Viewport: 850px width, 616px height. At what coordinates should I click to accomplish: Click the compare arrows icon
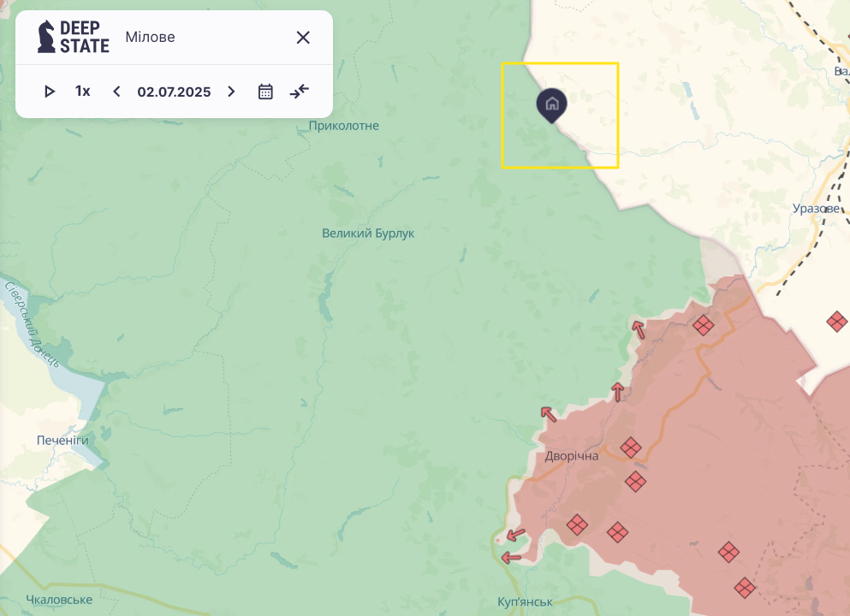300,91
